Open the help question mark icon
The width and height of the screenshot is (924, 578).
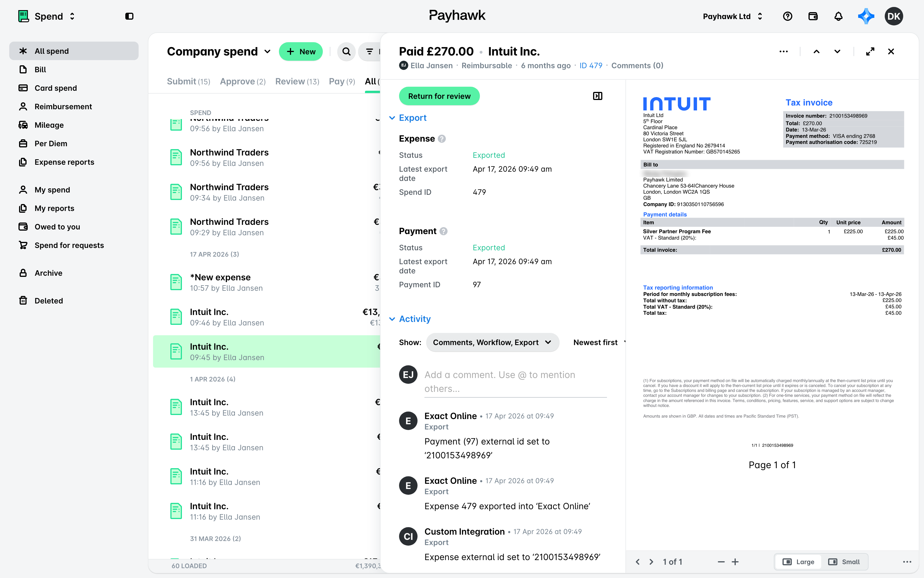pos(787,16)
